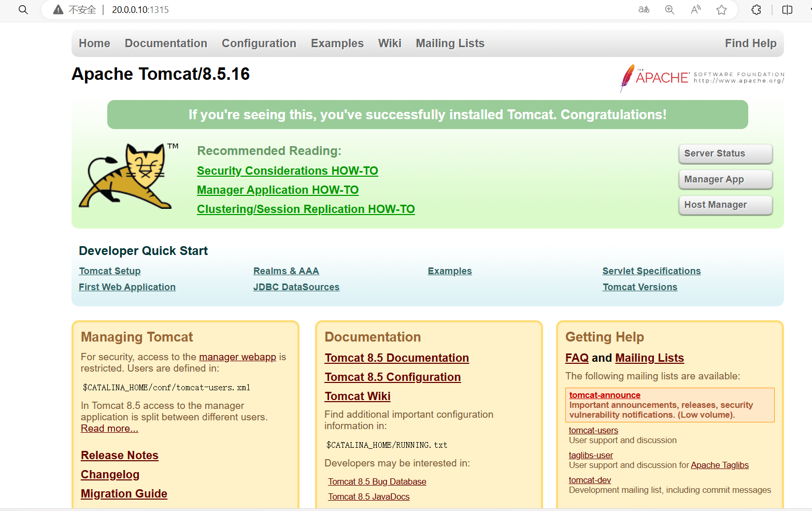This screenshot has height=511, width=812.
Task: Open the Wiki navigation item
Action: [x=390, y=44]
